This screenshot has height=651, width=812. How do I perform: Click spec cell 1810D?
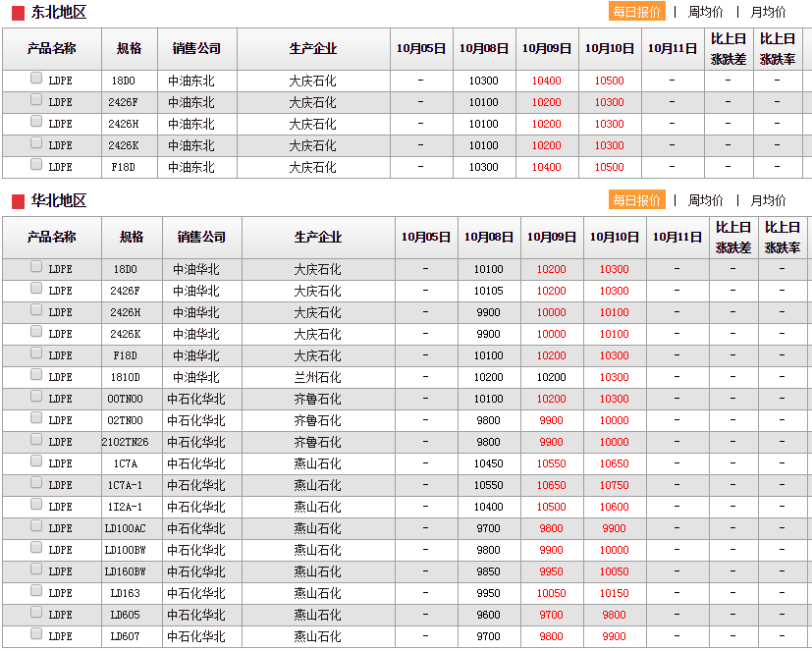(126, 378)
